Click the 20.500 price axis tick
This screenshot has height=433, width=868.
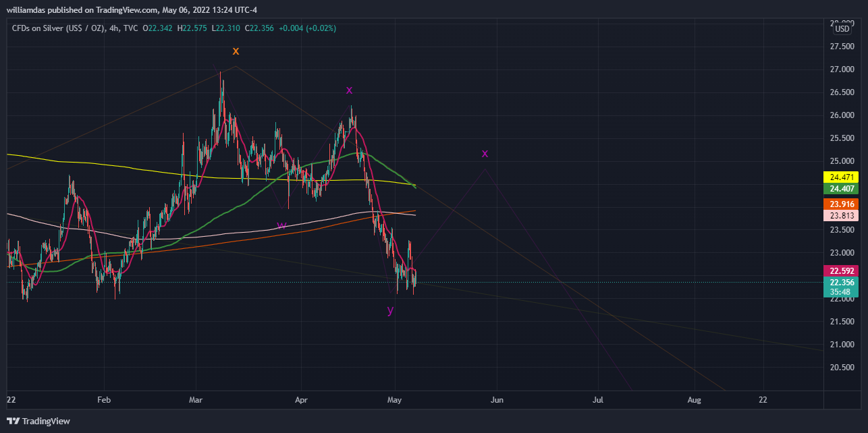[842, 368]
